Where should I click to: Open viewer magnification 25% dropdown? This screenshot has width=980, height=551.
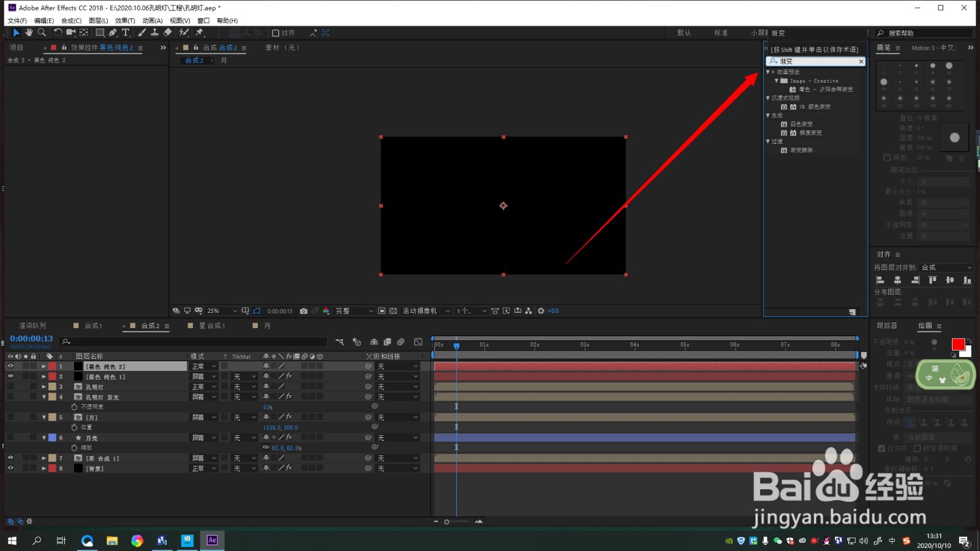coord(222,311)
